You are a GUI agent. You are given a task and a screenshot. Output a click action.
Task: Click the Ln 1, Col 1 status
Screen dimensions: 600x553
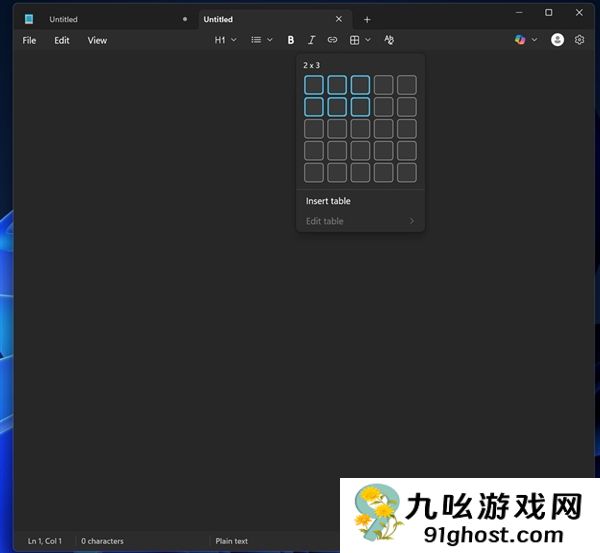44,541
